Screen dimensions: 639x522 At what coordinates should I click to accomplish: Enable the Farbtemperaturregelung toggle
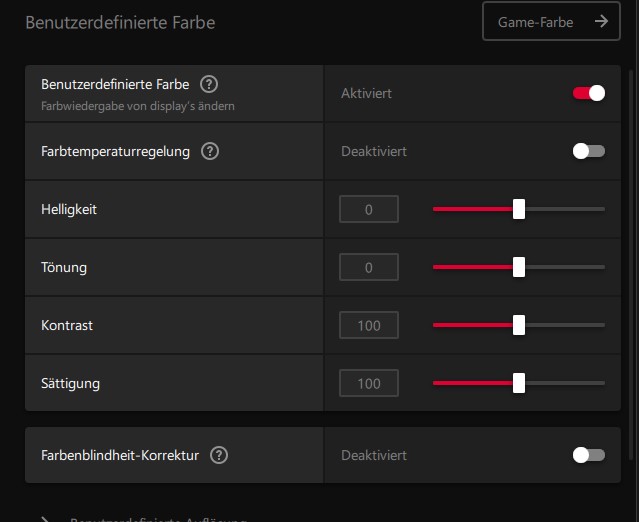pyautogui.click(x=589, y=151)
